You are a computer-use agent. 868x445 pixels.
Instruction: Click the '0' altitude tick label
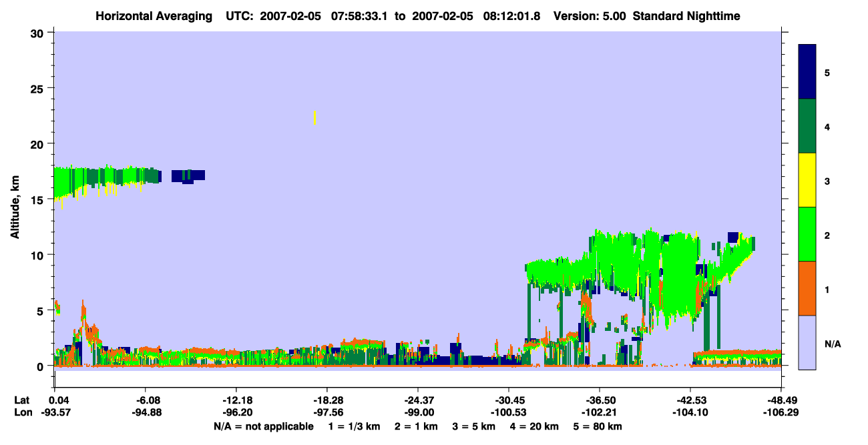click(42, 366)
